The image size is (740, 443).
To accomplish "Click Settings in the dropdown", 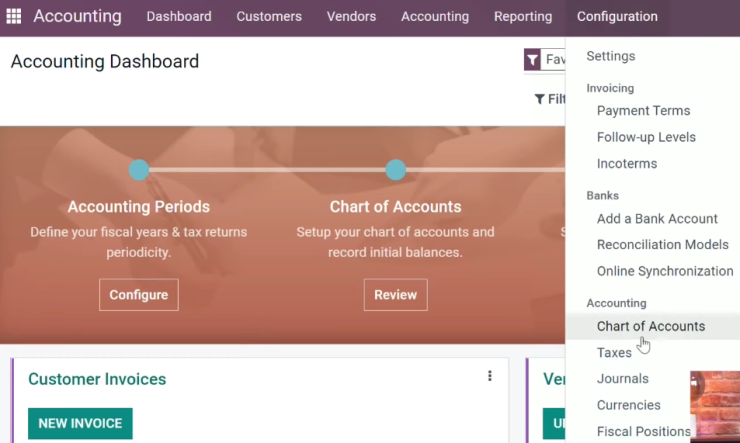I will point(611,56).
